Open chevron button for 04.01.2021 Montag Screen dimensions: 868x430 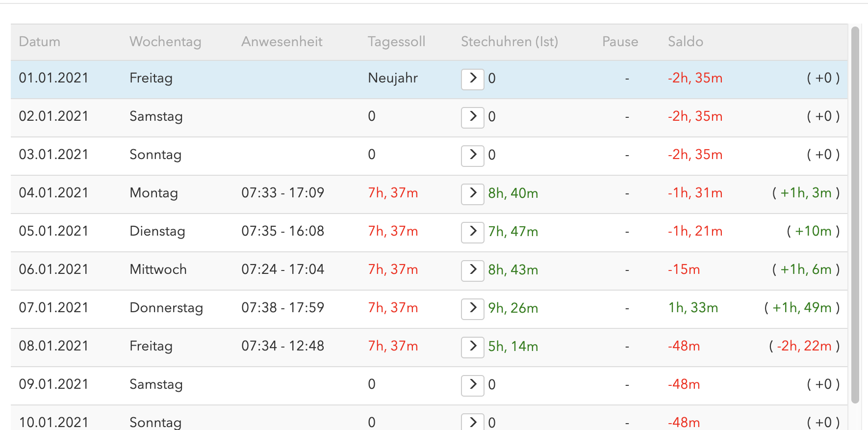[473, 194]
